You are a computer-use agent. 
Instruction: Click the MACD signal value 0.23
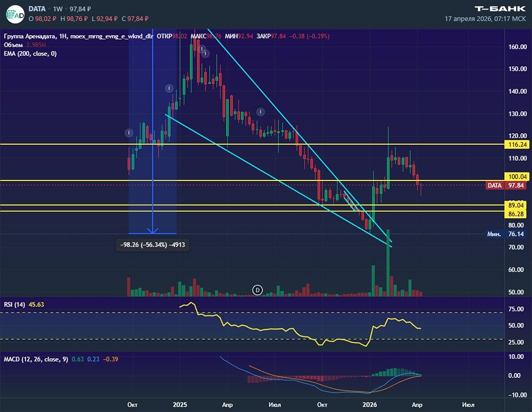click(x=93, y=359)
